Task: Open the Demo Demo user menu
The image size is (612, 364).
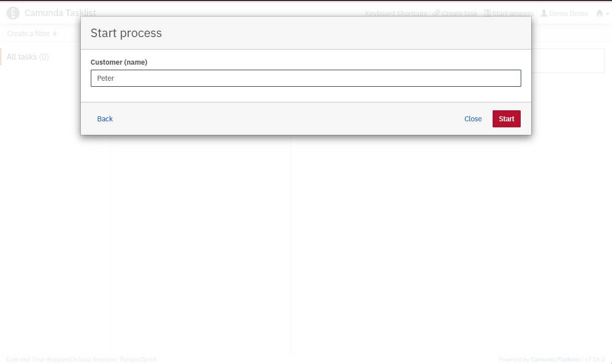Action: pos(564,14)
